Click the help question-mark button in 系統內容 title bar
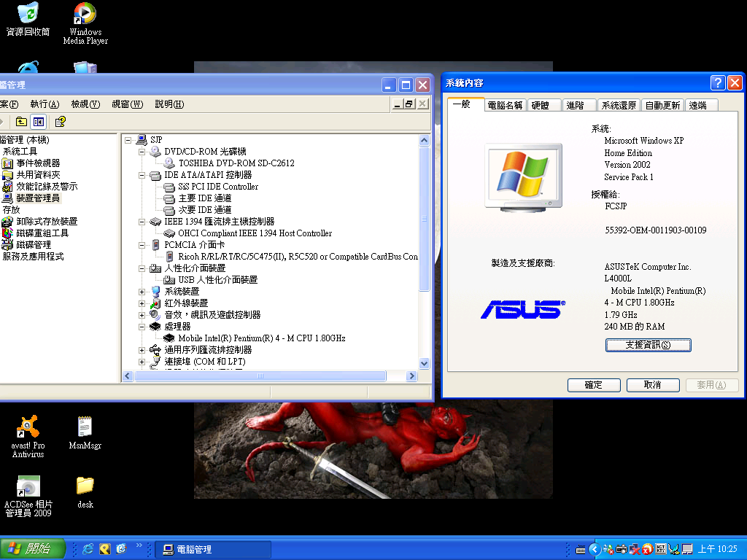 point(718,83)
